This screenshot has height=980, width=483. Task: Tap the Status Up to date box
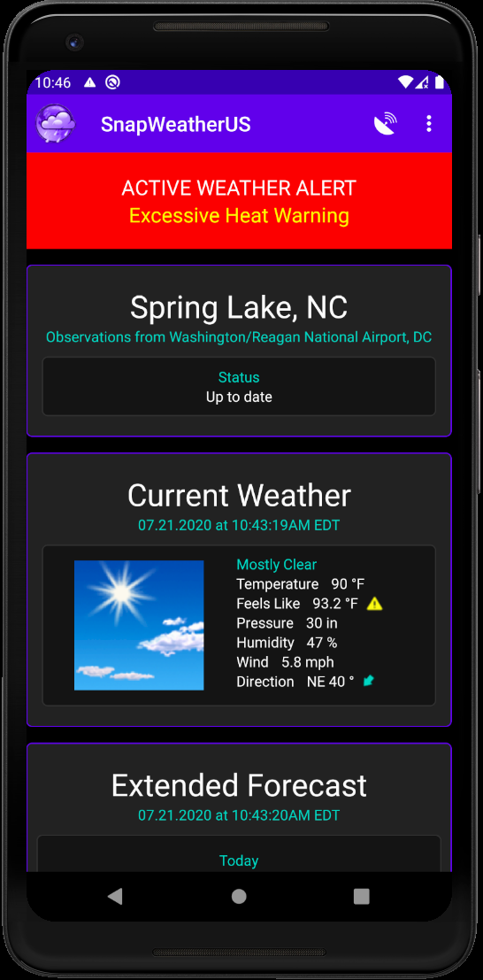tap(239, 387)
